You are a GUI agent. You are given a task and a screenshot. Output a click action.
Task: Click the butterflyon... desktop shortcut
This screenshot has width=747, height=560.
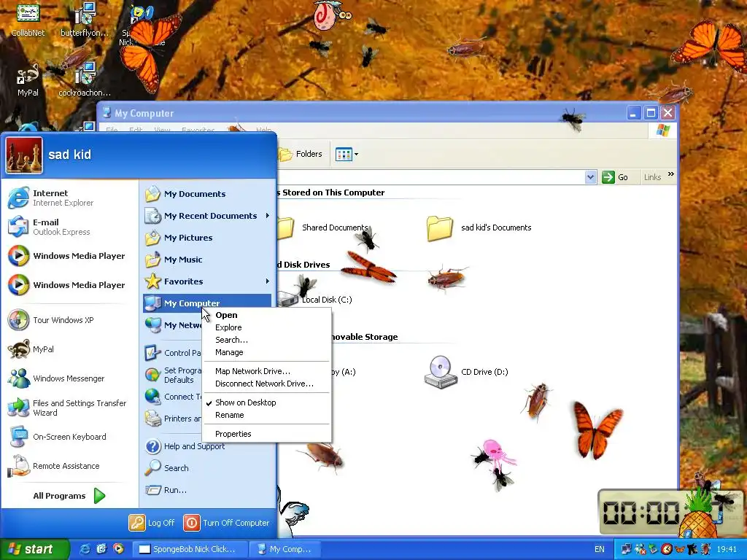[x=85, y=20]
